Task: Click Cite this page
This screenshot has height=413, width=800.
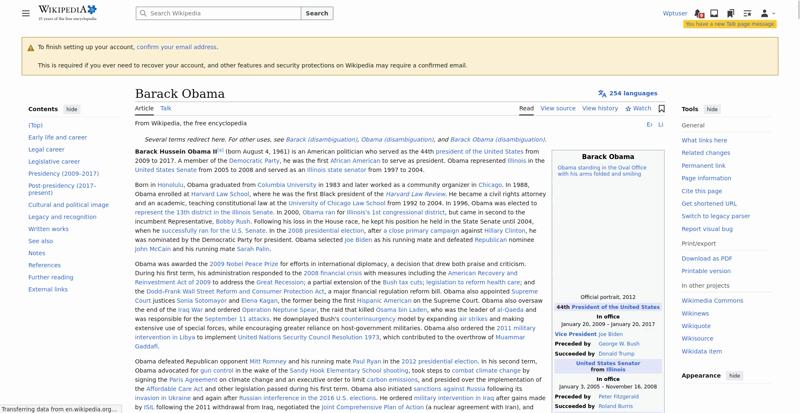Action: (702, 191)
